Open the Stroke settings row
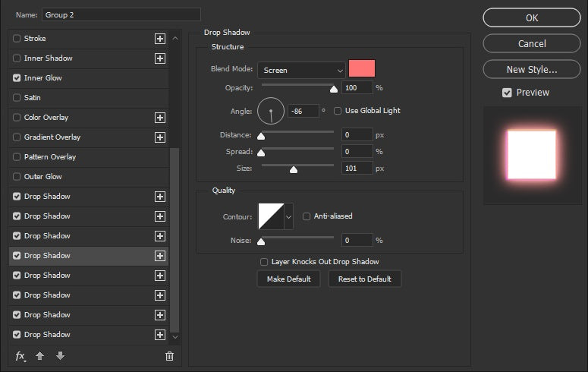The height and width of the screenshot is (372, 588). click(89, 39)
